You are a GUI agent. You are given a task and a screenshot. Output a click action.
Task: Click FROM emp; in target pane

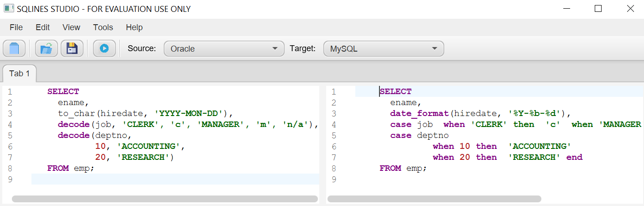coord(403,168)
